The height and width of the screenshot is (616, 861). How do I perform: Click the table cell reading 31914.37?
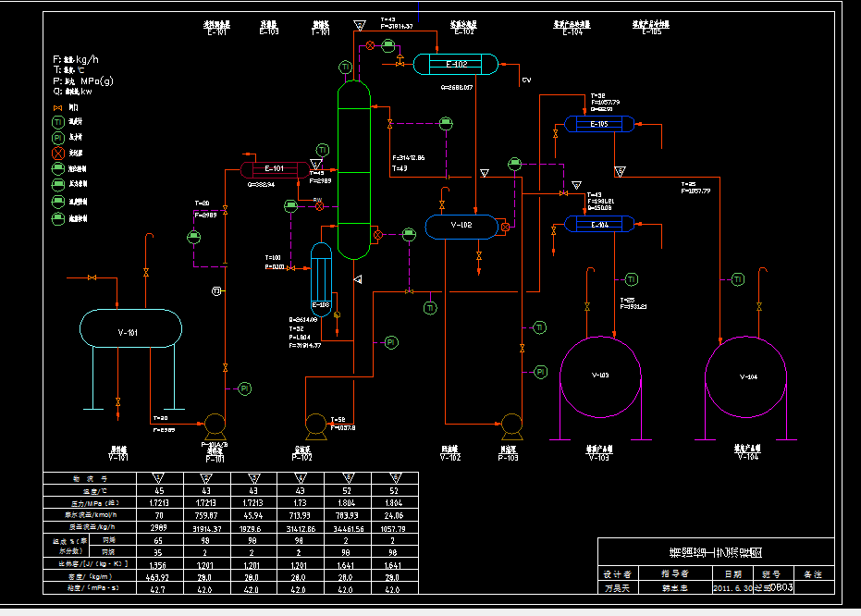[207, 528]
